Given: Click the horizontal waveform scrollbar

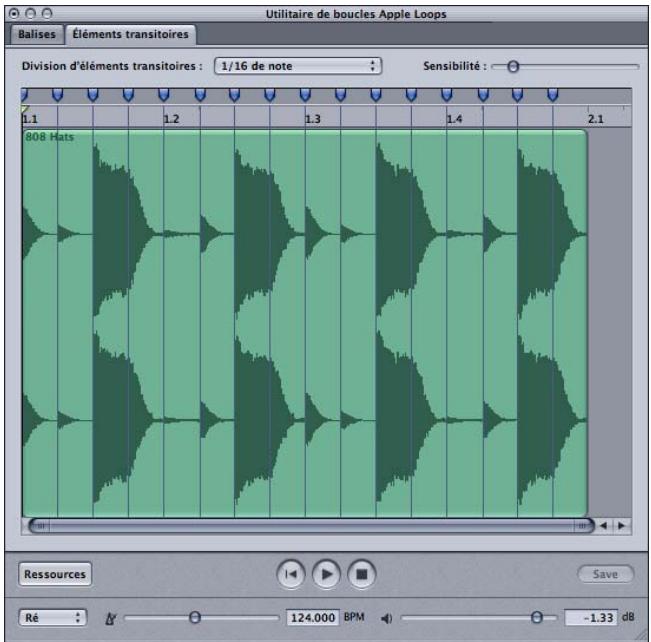Looking at the screenshot, I should pos(311,526).
